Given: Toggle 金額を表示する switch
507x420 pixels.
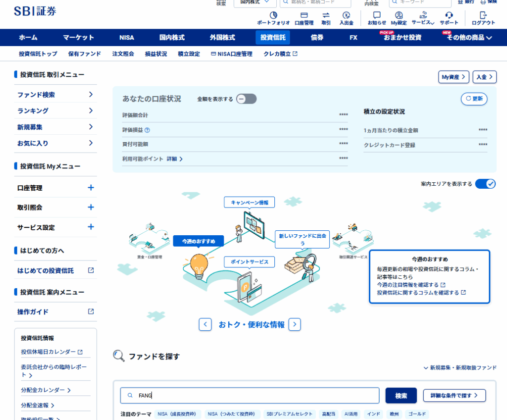Looking at the screenshot, I should pos(247,99).
